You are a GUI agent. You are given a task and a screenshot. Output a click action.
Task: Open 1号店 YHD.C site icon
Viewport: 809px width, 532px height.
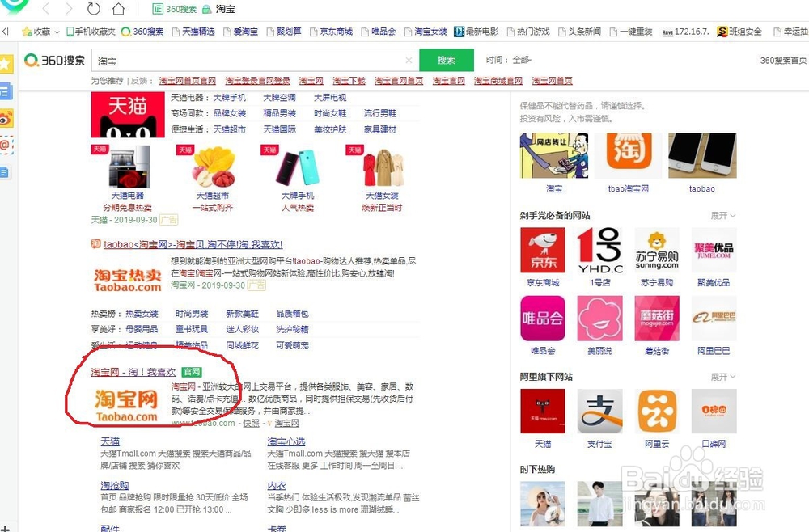coord(599,251)
